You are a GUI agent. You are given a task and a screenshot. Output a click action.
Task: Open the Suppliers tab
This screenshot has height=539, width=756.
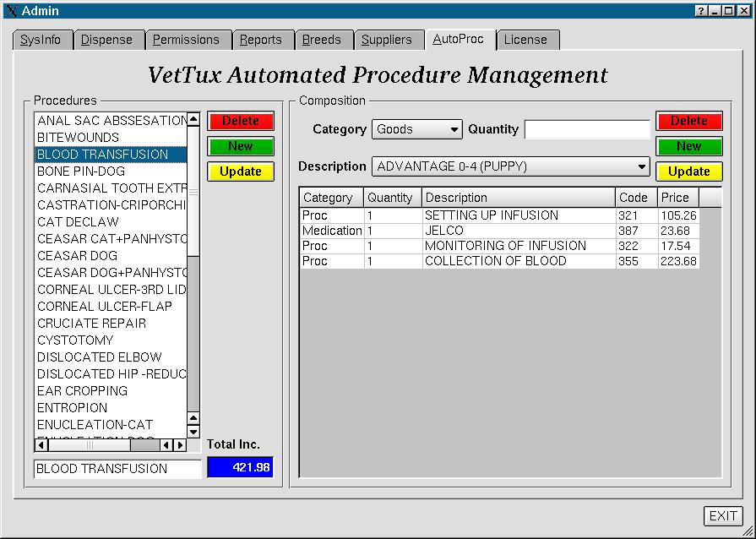[x=389, y=40]
